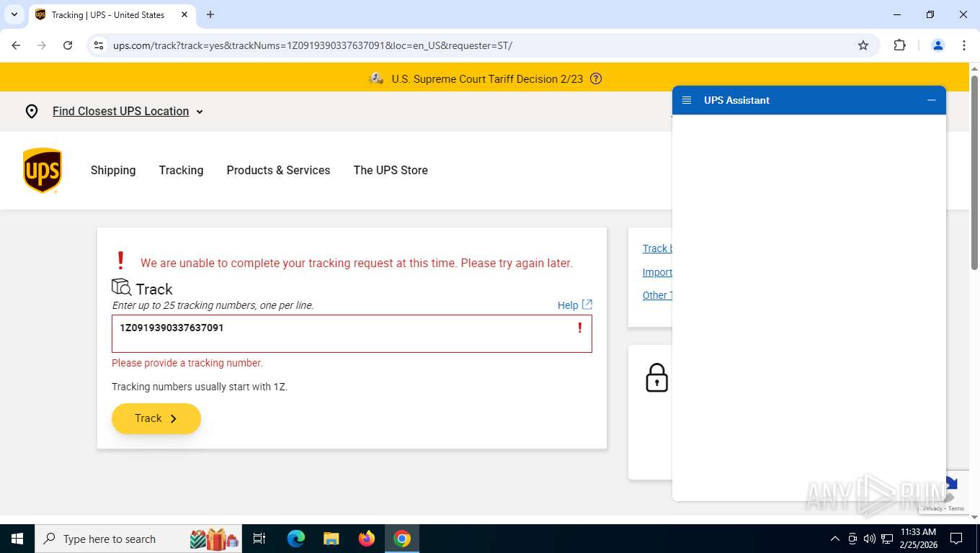Open the Windows Start menu
The width and height of the screenshot is (980, 553).
17,539
